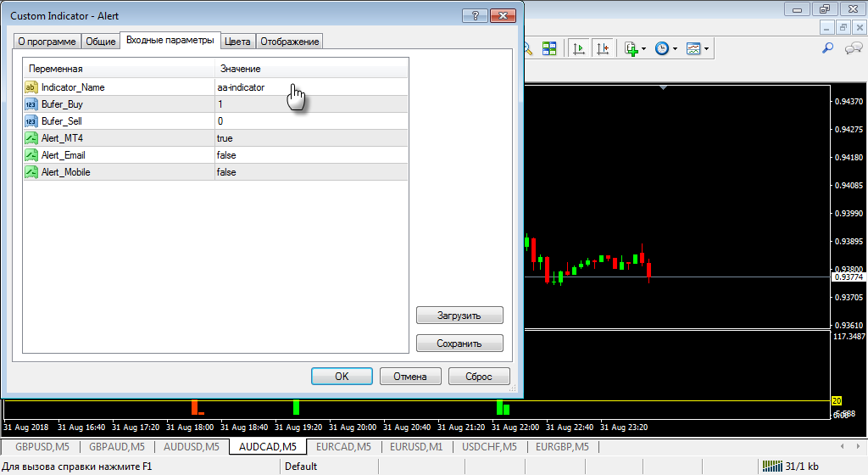Select the Bufer_Buy value 1

311,104
